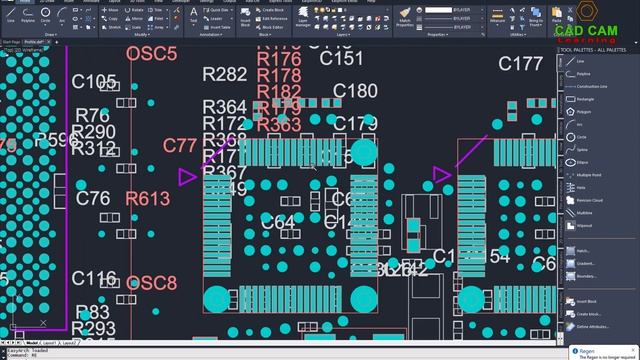The width and height of the screenshot is (640, 360).
Task: Click the Paste button in Clipboard panel
Action: click(x=556, y=15)
